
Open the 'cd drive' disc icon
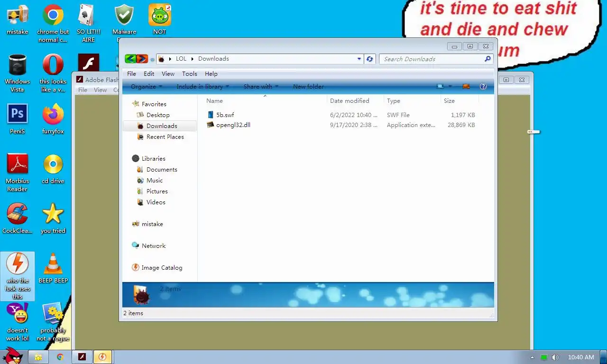coord(53,168)
